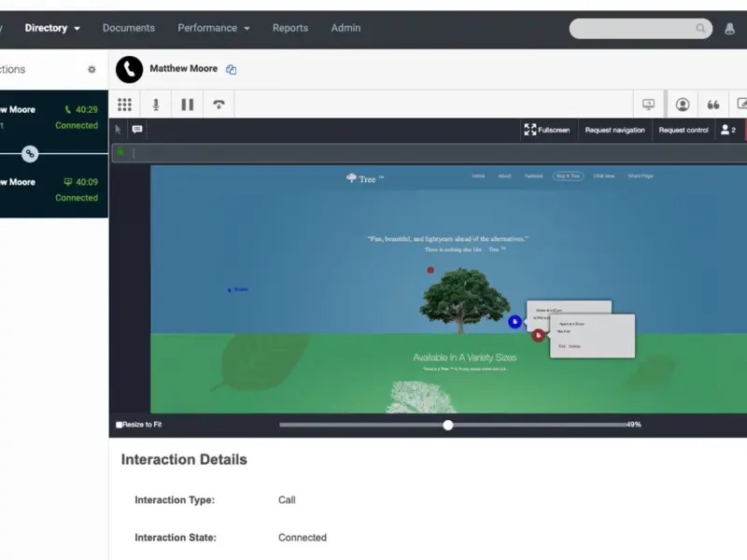The image size is (747, 560).
Task: Click 'Available In A Variety Sizes' text
Action: (464, 357)
